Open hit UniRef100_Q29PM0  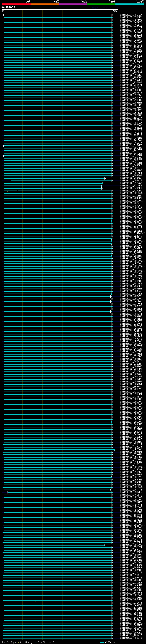click(131, 560)
